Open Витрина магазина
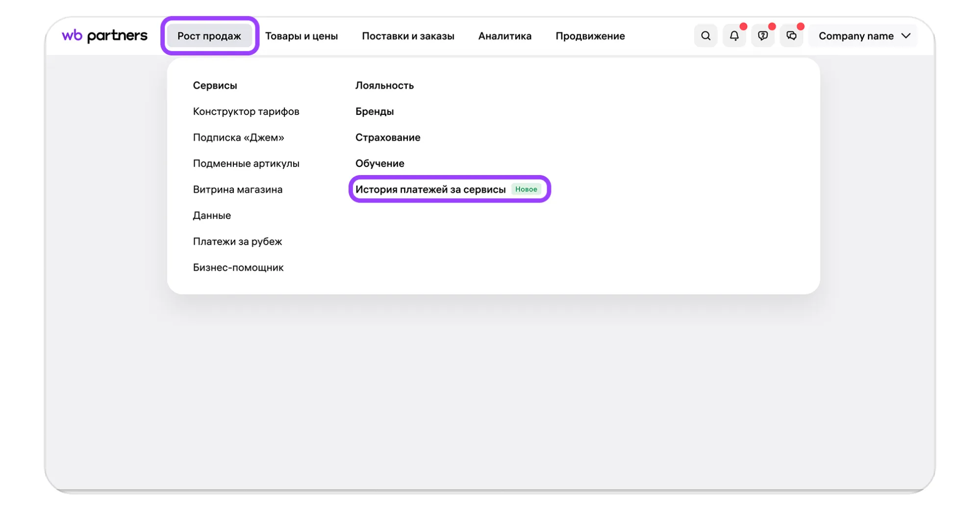This screenshot has width=980, height=511. pos(237,189)
